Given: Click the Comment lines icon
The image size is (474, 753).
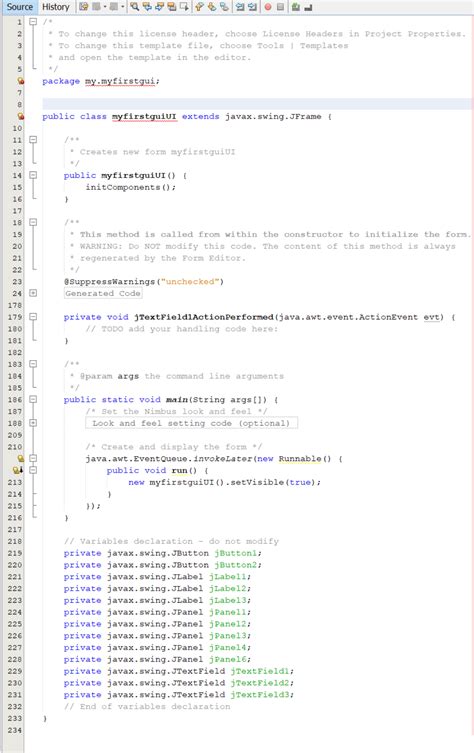Looking at the screenshot, I should (295, 7).
